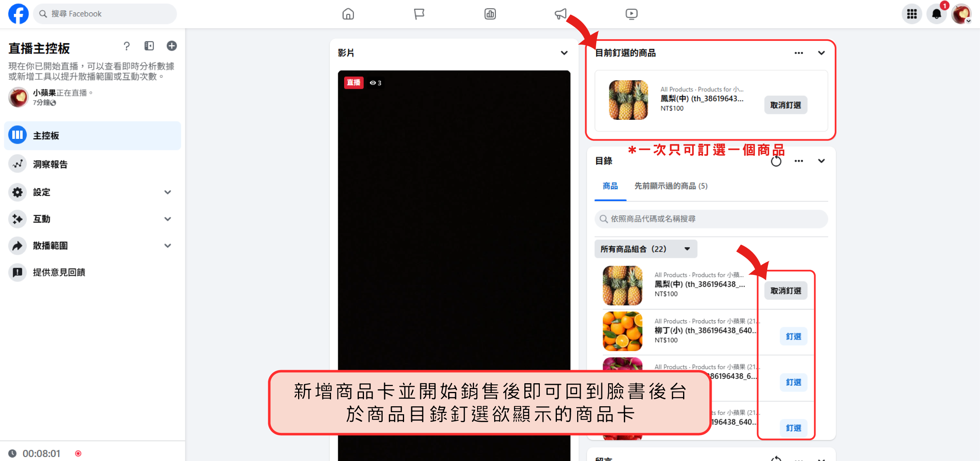Image resolution: width=980 pixels, height=461 pixels.
Task: Open the notifications bell
Action: tap(936, 14)
